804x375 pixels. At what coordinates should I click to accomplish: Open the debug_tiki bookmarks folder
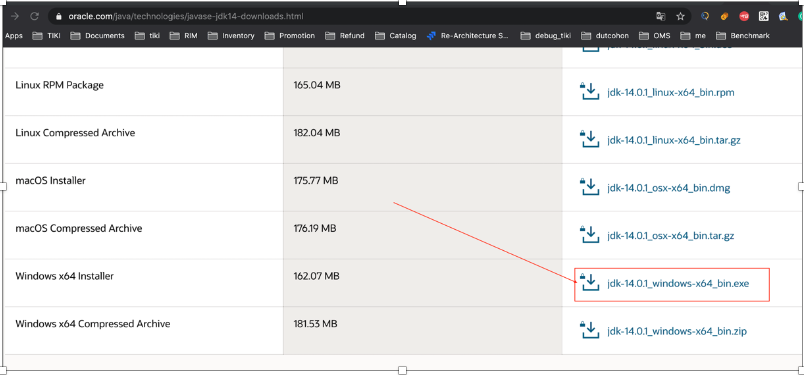pos(546,36)
